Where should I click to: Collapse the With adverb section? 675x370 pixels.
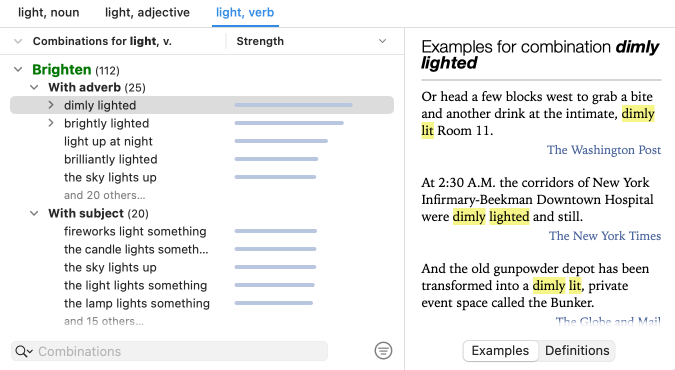[x=34, y=87]
